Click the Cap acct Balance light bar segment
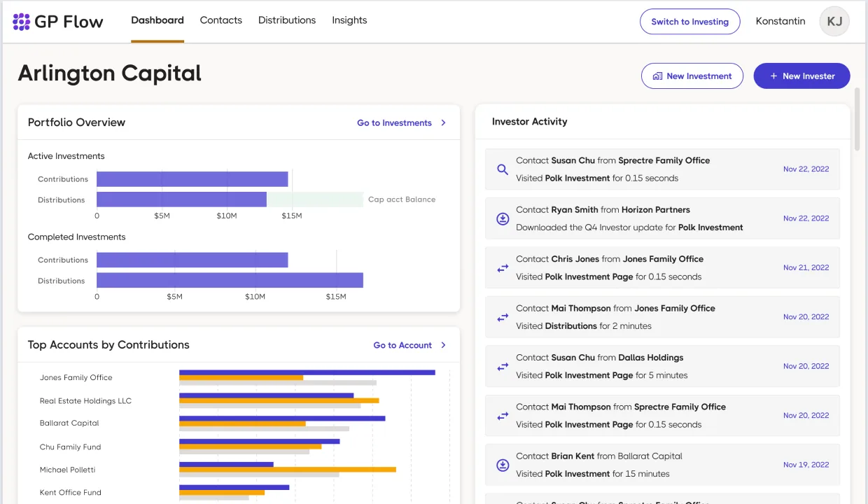The width and height of the screenshot is (868, 504). tap(315, 199)
